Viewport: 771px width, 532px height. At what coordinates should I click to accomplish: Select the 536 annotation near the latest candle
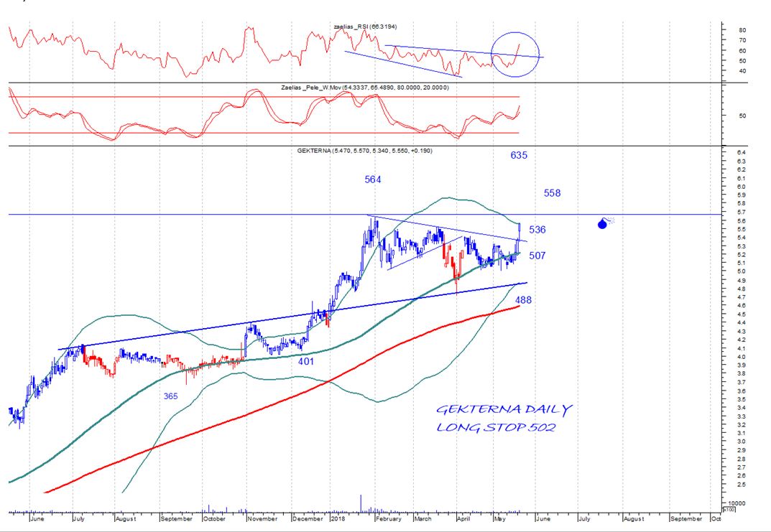(x=537, y=230)
